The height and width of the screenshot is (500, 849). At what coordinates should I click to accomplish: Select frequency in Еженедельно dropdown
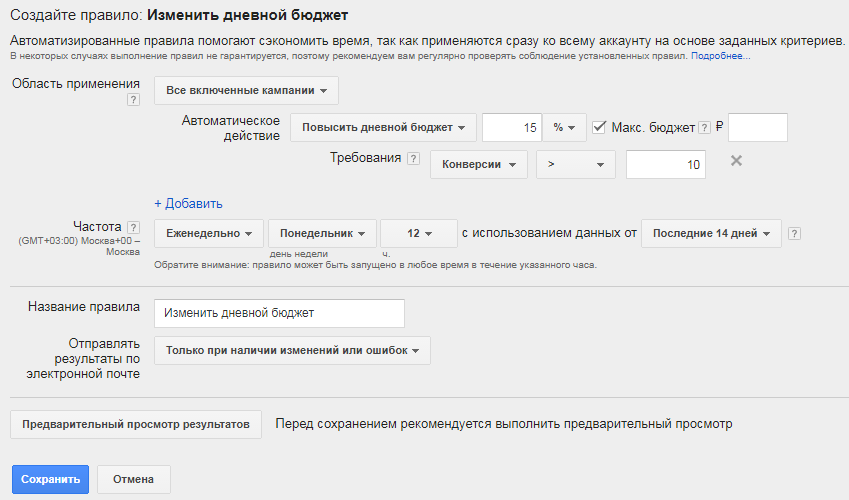click(209, 233)
